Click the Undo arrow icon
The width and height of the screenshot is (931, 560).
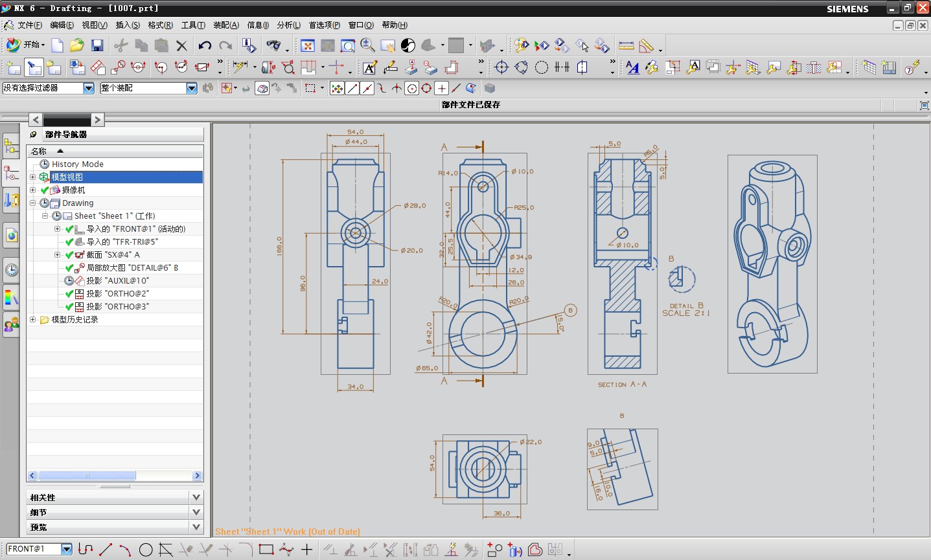[x=205, y=45]
